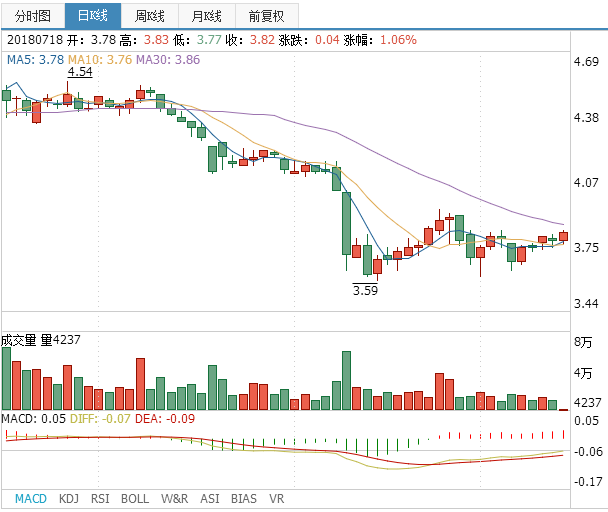The width and height of the screenshot is (608, 512).
Task: Click the 成交量 量4237 label
Action: tap(41, 340)
